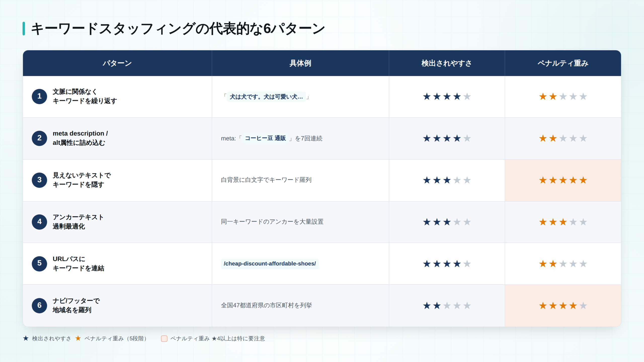Click the パターン column header

pos(117,63)
